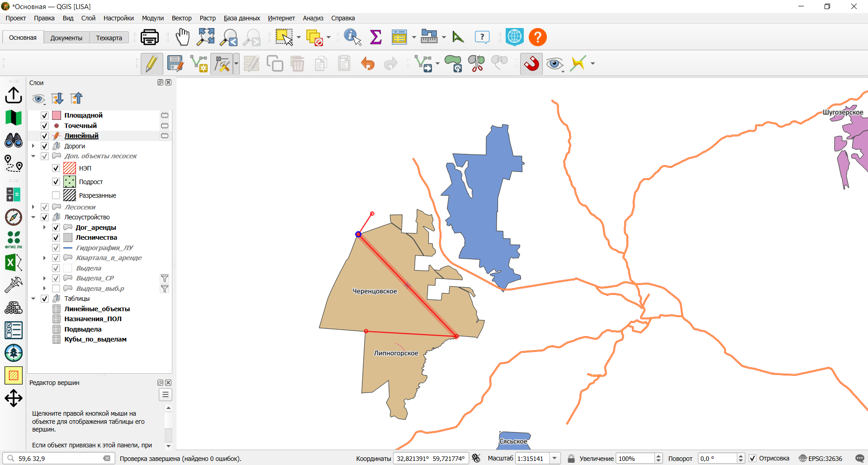
Task: Click the Deselect features icon
Action: coord(315,38)
